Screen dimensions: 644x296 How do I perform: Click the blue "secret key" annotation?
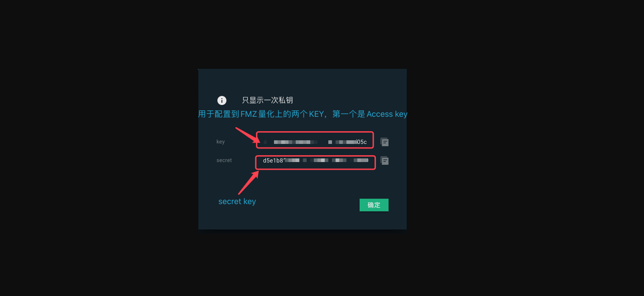[x=237, y=201]
